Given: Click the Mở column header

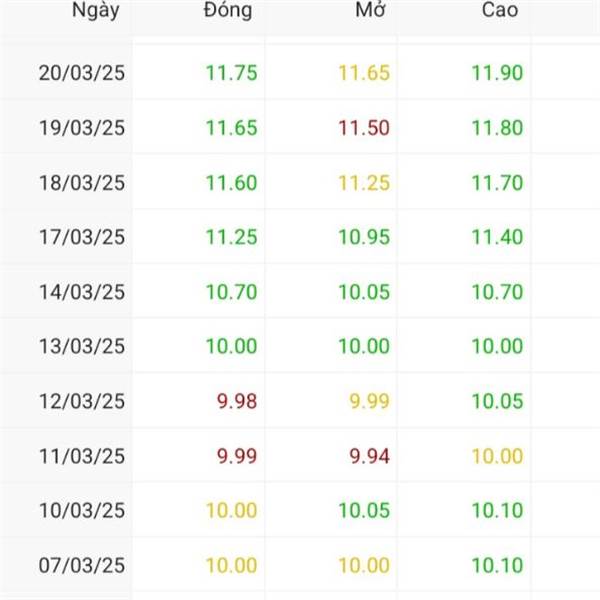Looking at the screenshot, I should click(x=371, y=12).
